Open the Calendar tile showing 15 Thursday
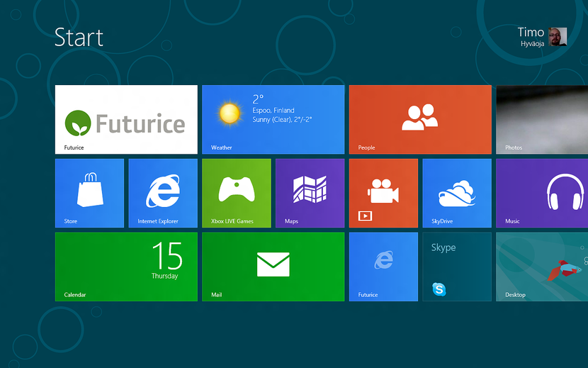This screenshot has height=368, width=588. 126,267
